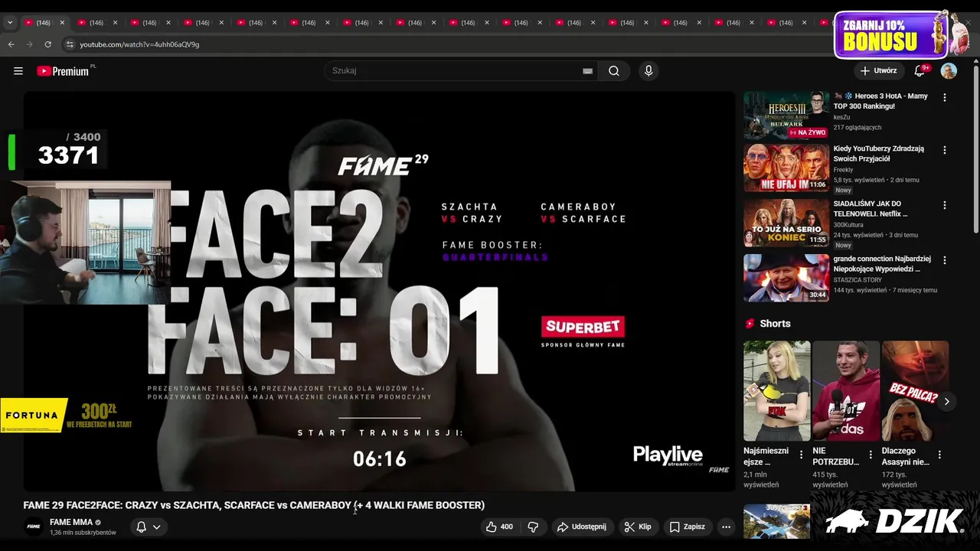Open Najśmieszniejsze short thumbnail
This screenshot has height=551, width=980.
[776, 391]
